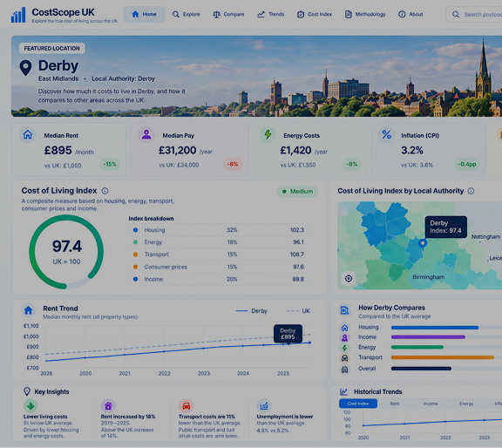502x448 pixels.
Task: Click the Nottingham label on the map
Action: pyautogui.click(x=485, y=236)
